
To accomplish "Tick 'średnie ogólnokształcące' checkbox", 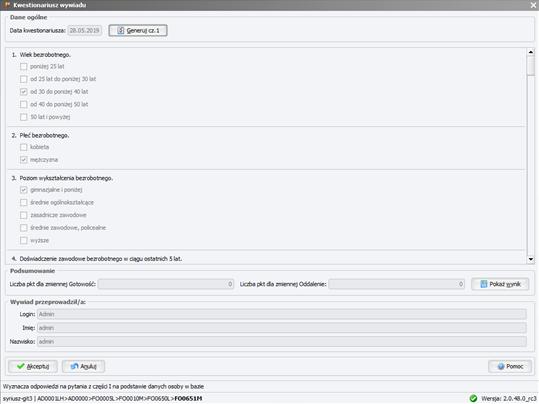I will [23, 203].
